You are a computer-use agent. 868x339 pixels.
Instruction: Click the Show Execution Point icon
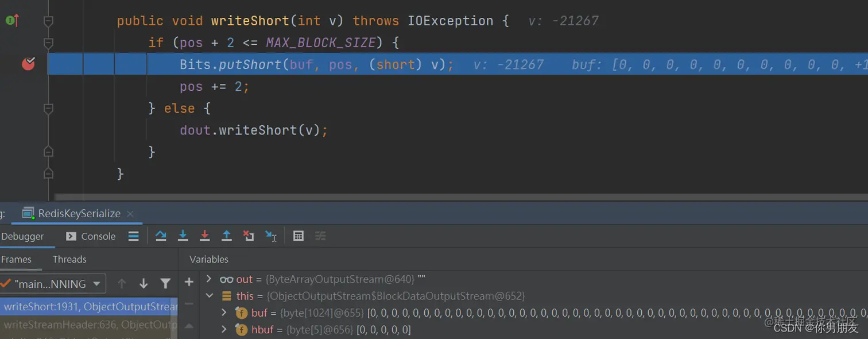(133, 236)
